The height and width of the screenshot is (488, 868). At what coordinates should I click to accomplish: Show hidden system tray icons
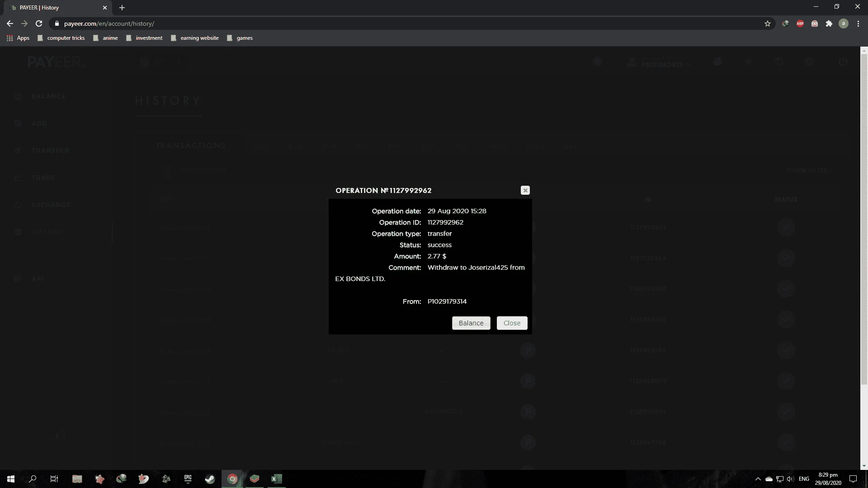tap(758, 479)
